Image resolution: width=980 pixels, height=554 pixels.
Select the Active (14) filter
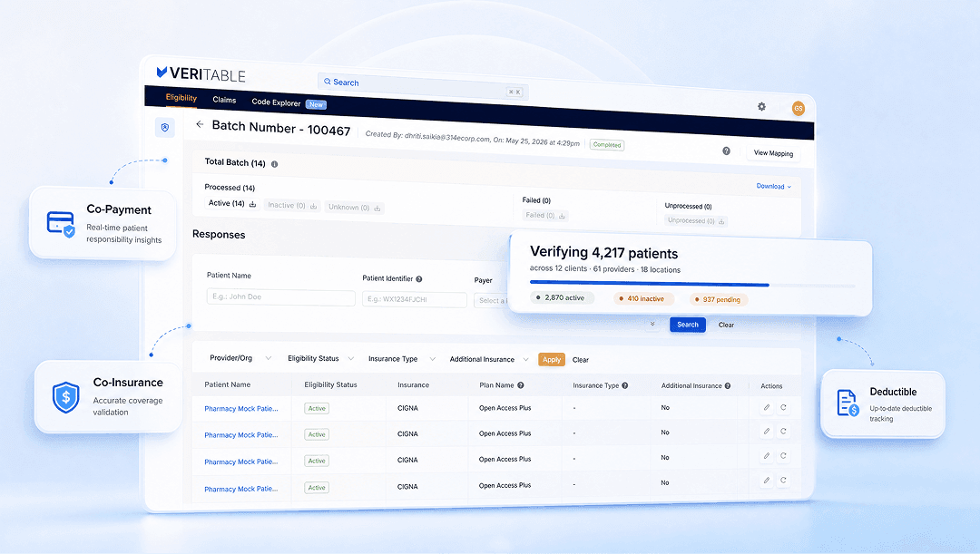(x=232, y=204)
